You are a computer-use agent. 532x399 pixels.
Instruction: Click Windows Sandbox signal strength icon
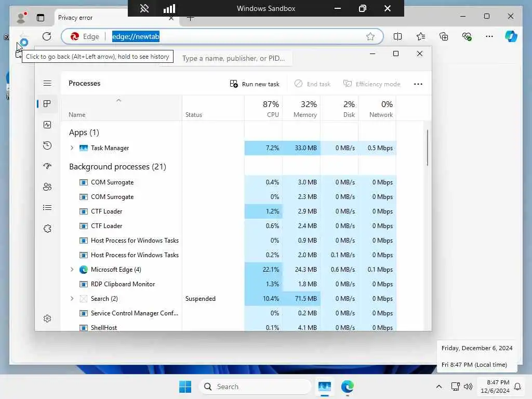[x=169, y=8]
